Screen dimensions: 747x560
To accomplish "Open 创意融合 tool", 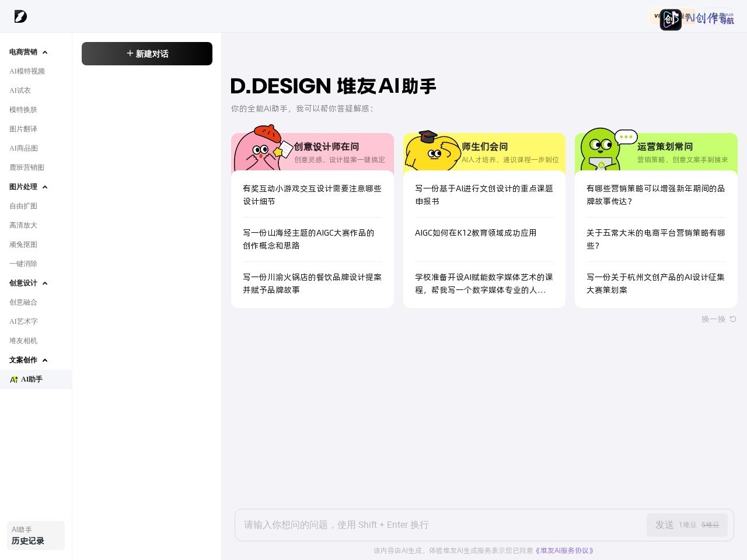I will click(x=23, y=302).
